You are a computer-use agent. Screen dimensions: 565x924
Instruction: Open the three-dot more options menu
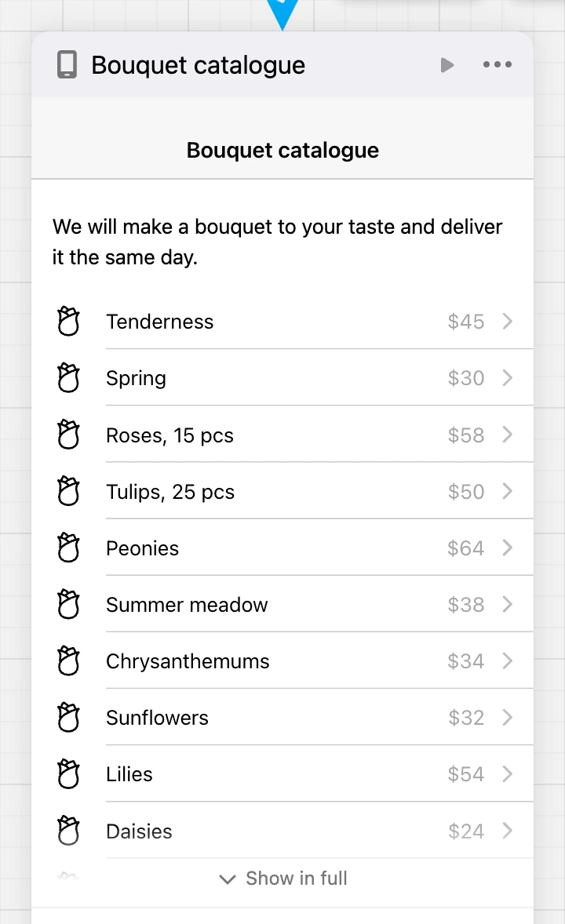[498, 65]
